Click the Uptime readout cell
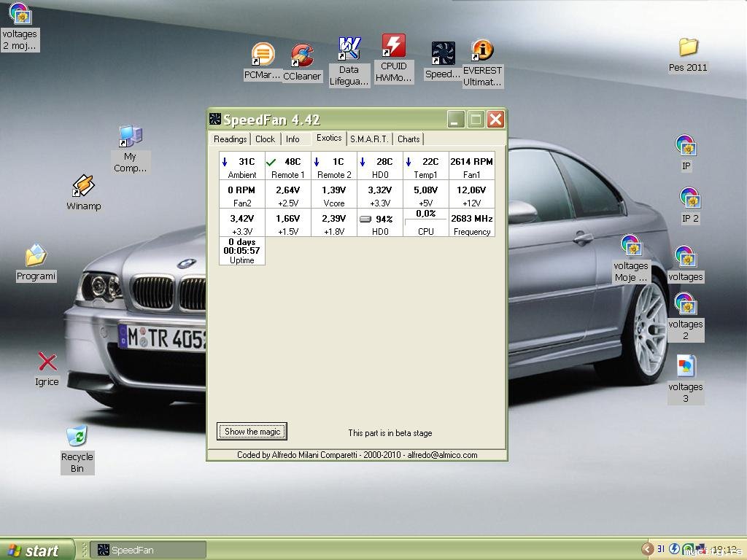 (x=242, y=251)
